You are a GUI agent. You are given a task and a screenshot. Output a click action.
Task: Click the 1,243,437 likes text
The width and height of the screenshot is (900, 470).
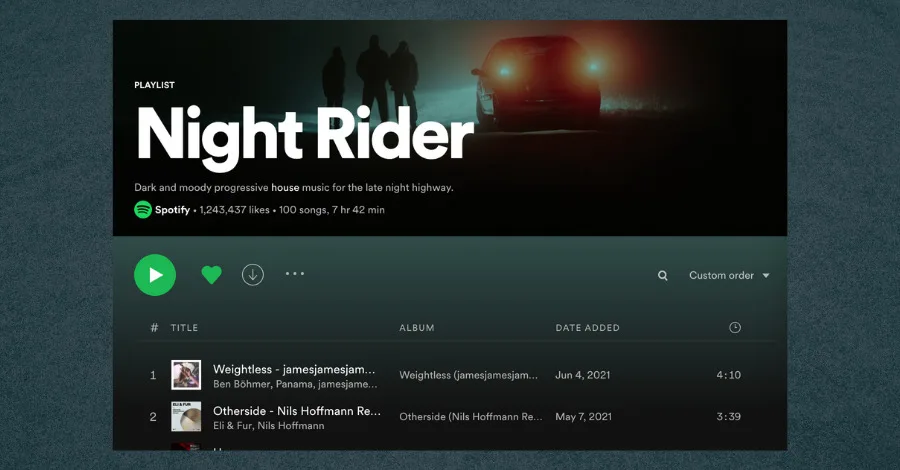pos(234,209)
